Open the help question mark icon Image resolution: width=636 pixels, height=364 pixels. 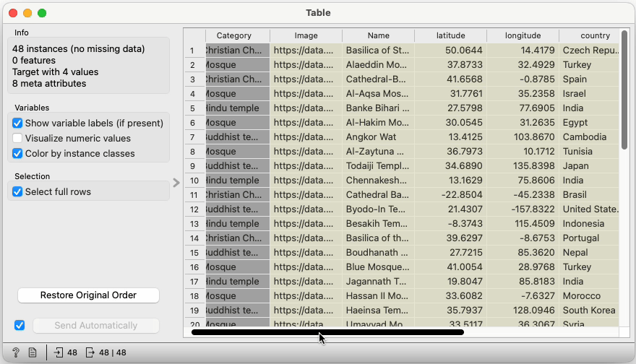[x=16, y=352]
